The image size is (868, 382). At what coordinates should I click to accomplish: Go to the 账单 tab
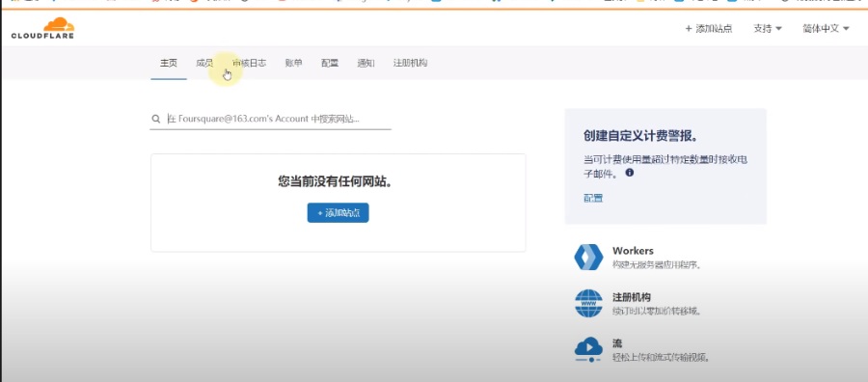tap(294, 63)
